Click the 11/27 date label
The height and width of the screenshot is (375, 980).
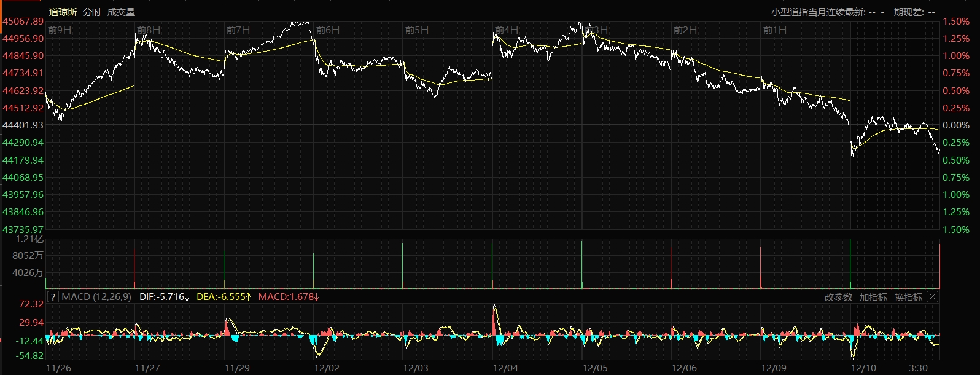[x=147, y=368]
